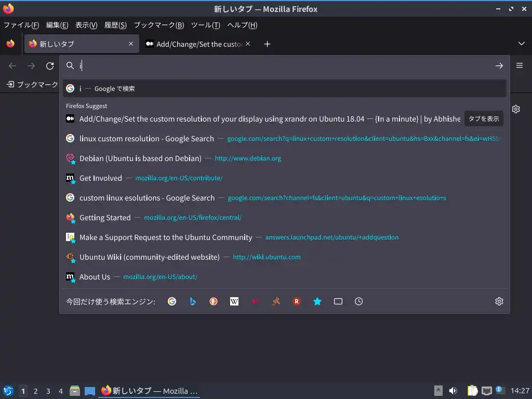
Task: Close the Add/Change/Set tab
Action: pyautogui.click(x=248, y=44)
